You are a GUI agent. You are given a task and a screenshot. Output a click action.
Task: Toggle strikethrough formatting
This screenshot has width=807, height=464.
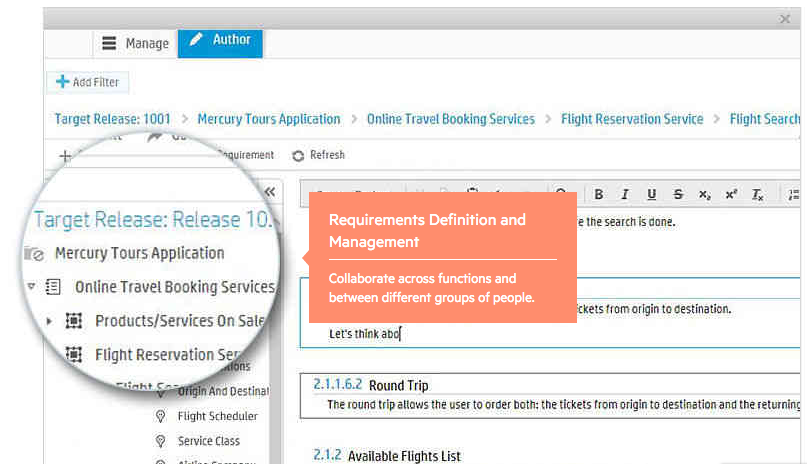pos(678,194)
